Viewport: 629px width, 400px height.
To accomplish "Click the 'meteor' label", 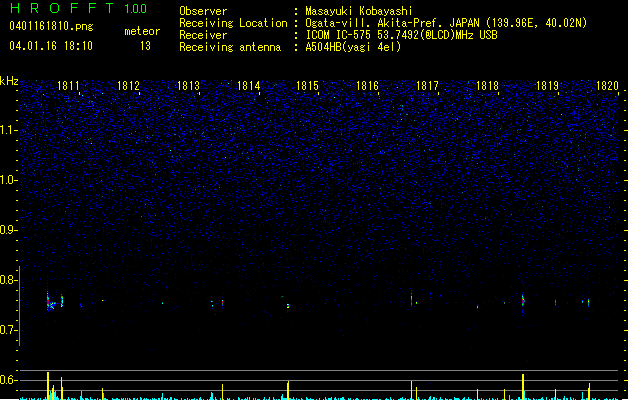I will pyautogui.click(x=142, y=31).
